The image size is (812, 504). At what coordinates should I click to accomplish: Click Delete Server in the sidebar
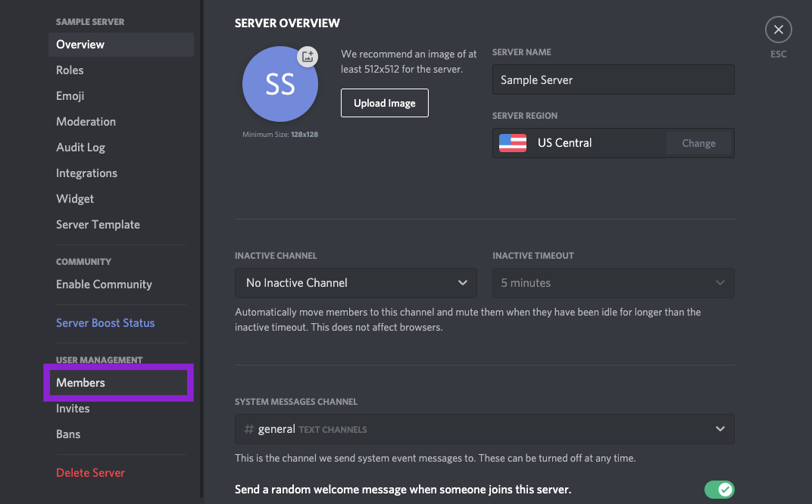point(90,473)
